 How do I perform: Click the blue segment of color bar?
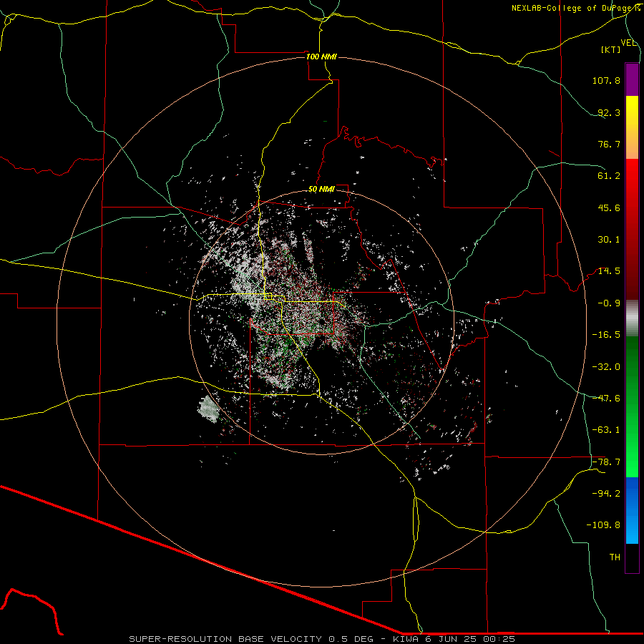click(632, 510)
